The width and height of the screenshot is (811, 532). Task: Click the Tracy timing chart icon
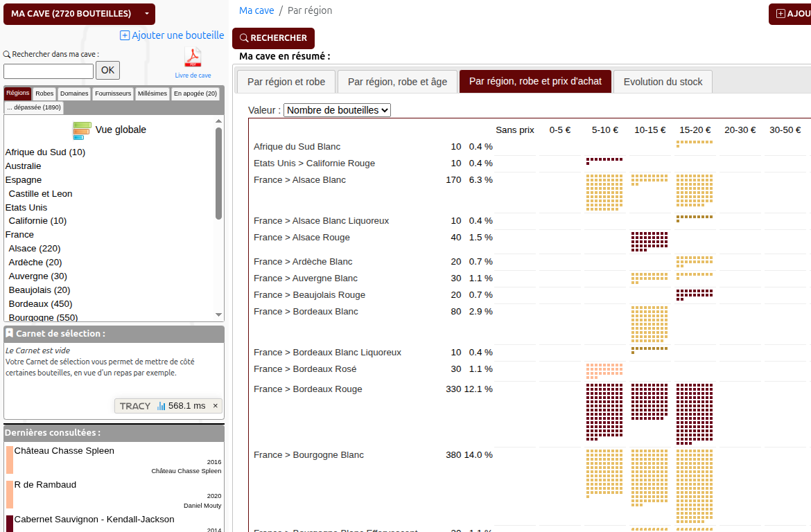point(161,406)
